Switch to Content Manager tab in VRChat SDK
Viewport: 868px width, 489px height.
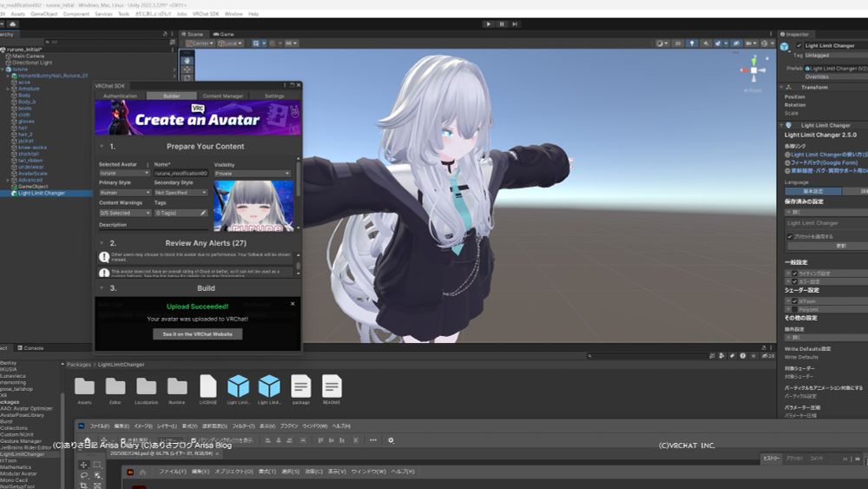tap(223, 96)
